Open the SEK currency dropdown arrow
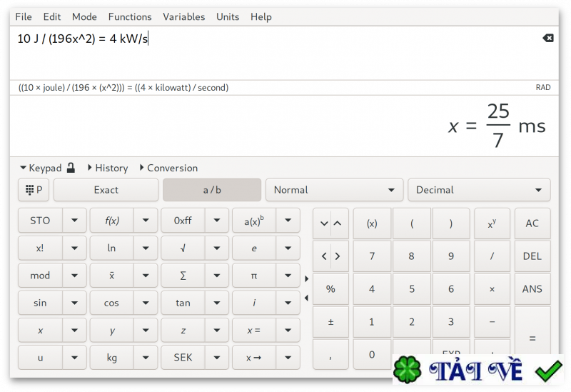571x392 pixels. pos(217,358)
